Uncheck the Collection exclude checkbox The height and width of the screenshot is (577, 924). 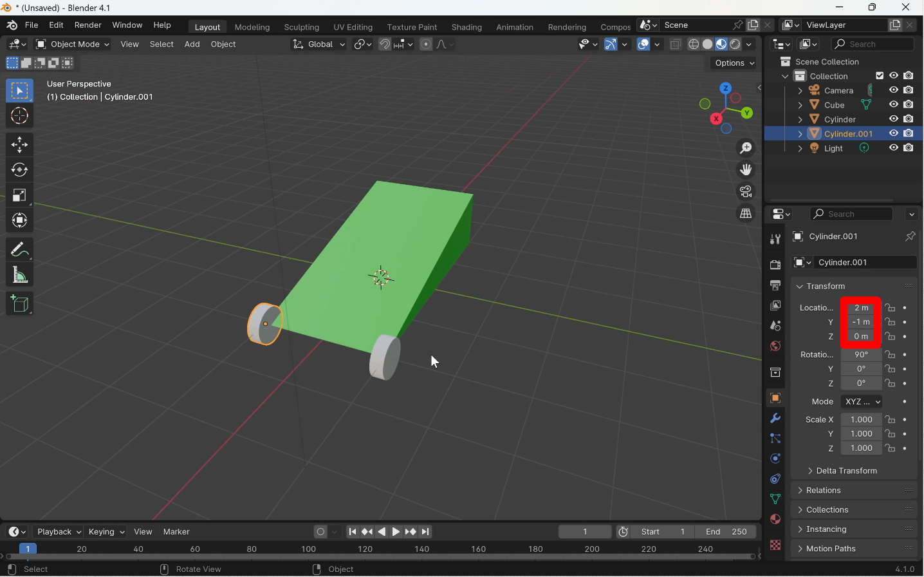tap(880, 76)
